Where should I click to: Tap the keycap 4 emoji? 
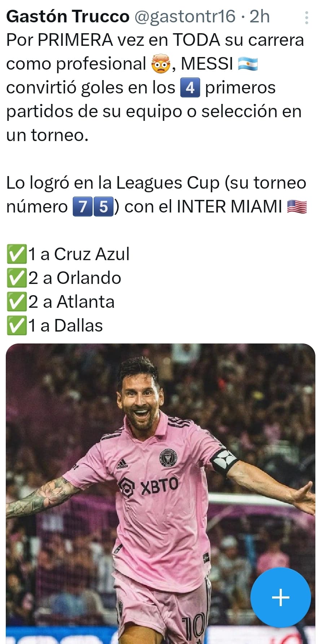click(x=190, y=88)
